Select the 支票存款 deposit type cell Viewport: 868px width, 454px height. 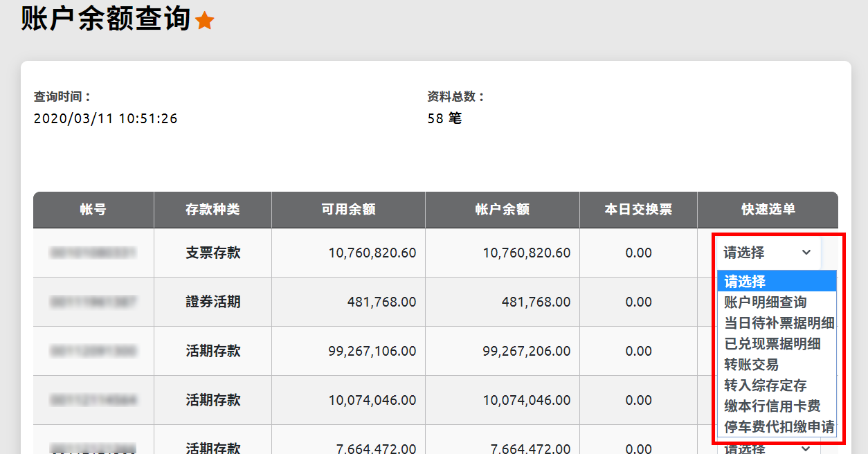pos(213,253)
